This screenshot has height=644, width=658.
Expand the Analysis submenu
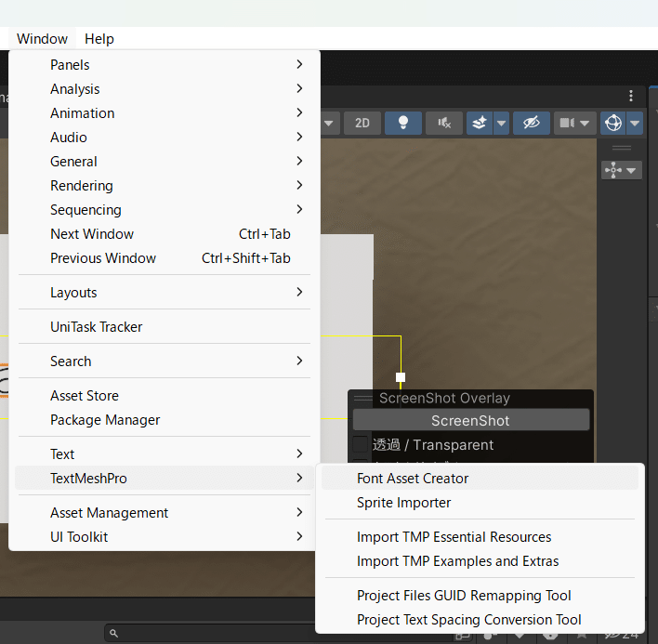point(164,89)
